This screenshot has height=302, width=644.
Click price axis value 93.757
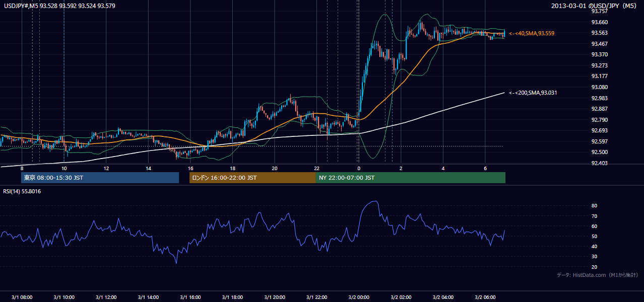599,11
